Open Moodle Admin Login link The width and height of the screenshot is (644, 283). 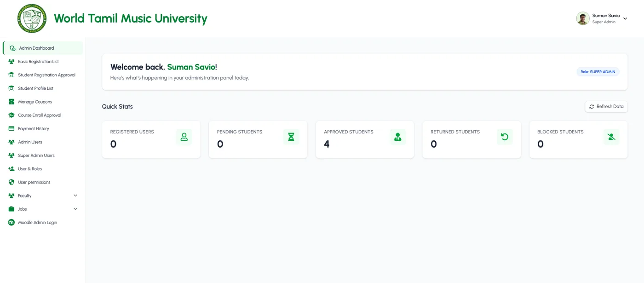pyautogui.click(x=43, y=222)
